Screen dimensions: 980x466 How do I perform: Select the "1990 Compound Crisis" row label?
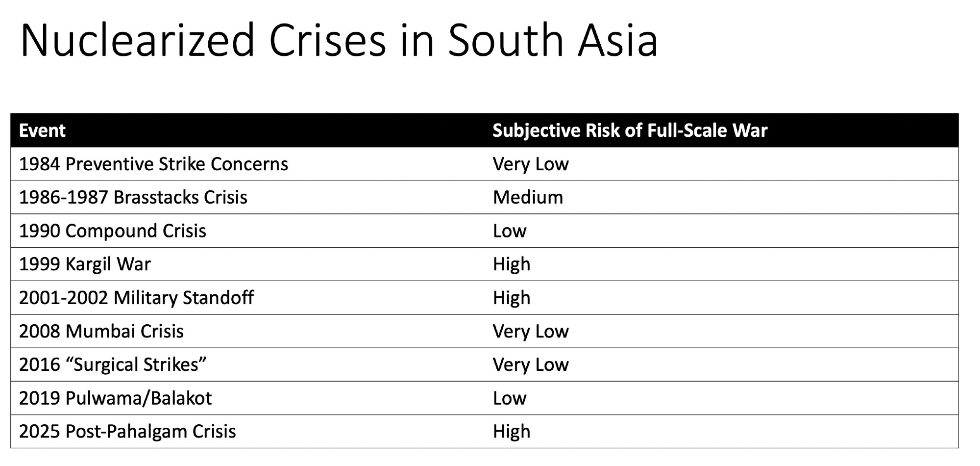[x=113, y=231]
